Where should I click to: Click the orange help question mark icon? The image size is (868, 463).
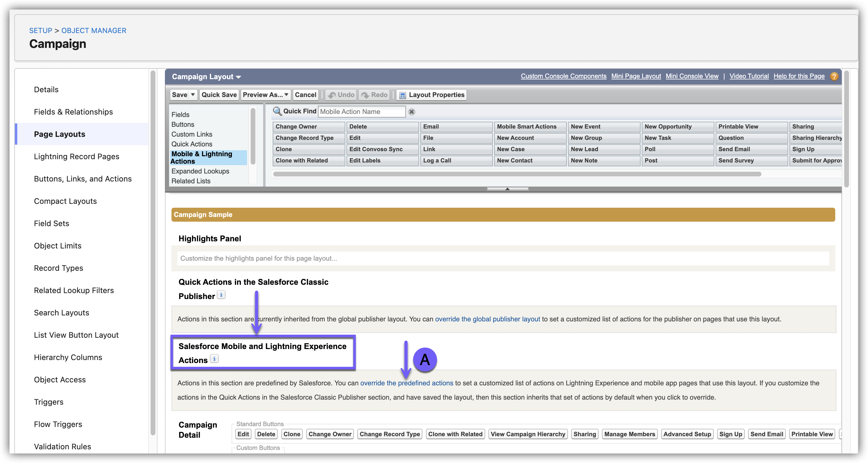coord(834,76)
